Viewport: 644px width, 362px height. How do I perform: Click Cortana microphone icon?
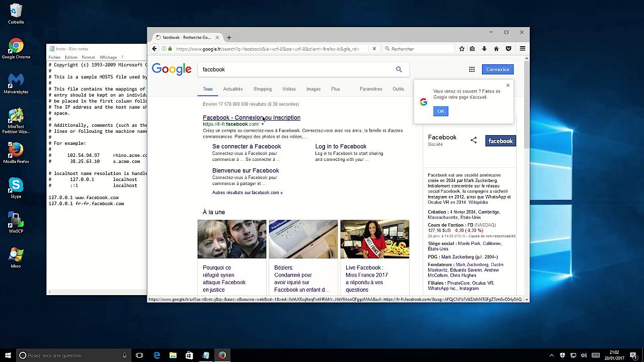(124, 355)
